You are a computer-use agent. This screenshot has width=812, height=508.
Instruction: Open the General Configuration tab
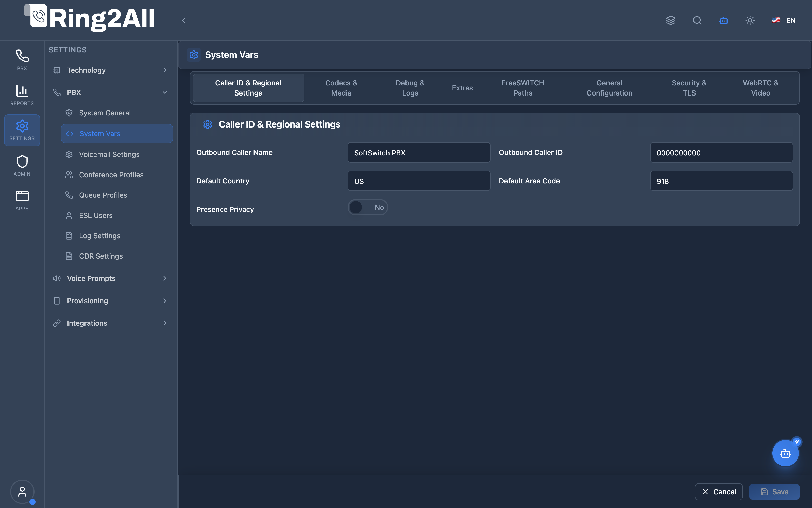click(x=609, y=88)
